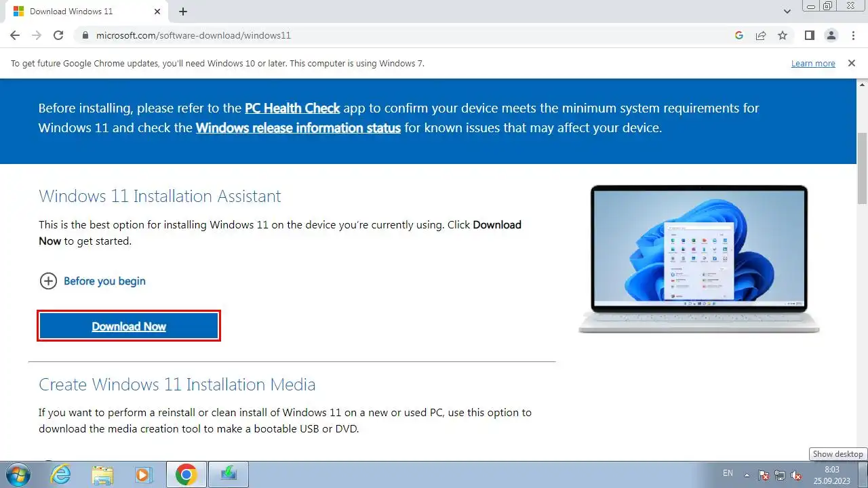Click the Windows 11 laptop image
Viewport: 868px width, 488px height.
click(x=699, y=259)
